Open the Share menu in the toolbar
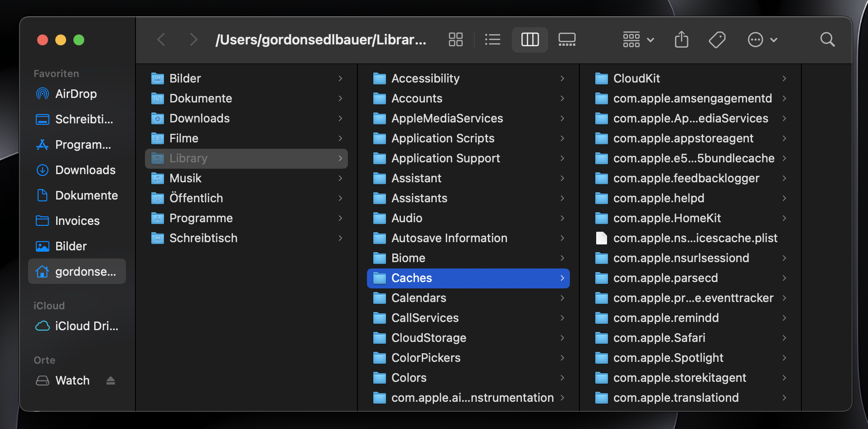 [x=681, y=39]
